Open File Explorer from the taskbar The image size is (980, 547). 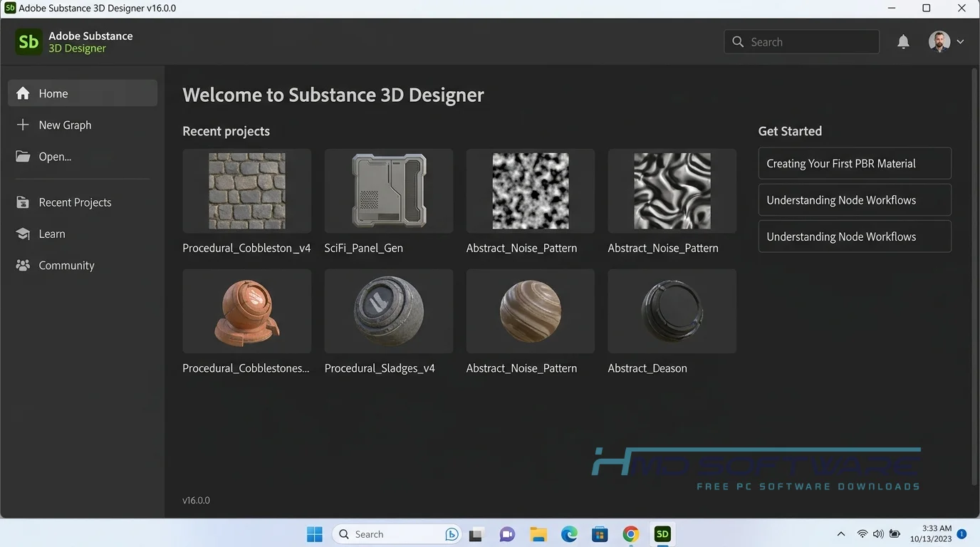tap(538, 534)
